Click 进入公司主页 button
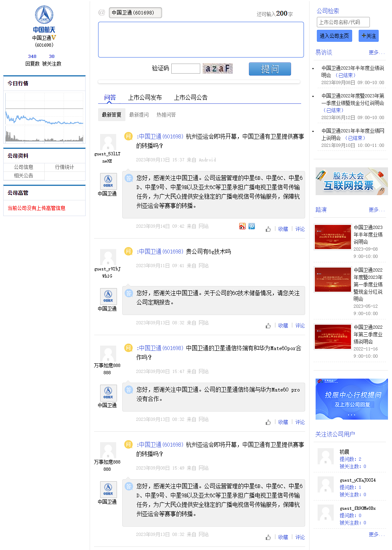392x550 pixels. click(x=334, y=36)
